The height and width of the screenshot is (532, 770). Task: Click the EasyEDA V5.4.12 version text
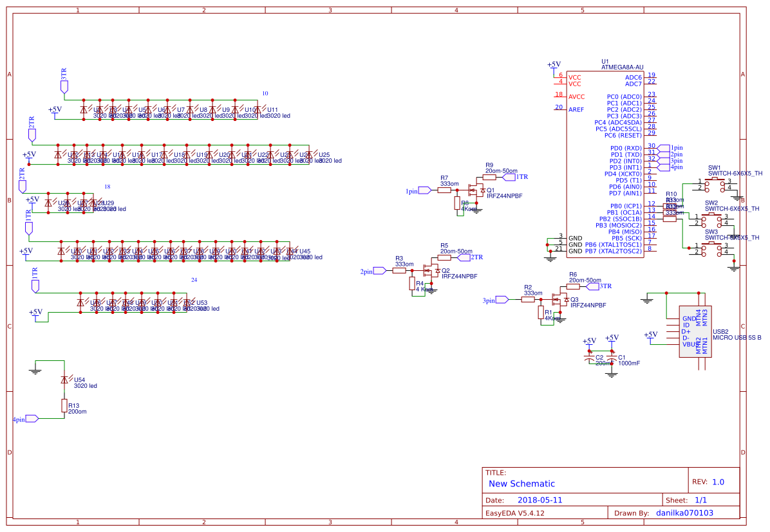point(517,513)
